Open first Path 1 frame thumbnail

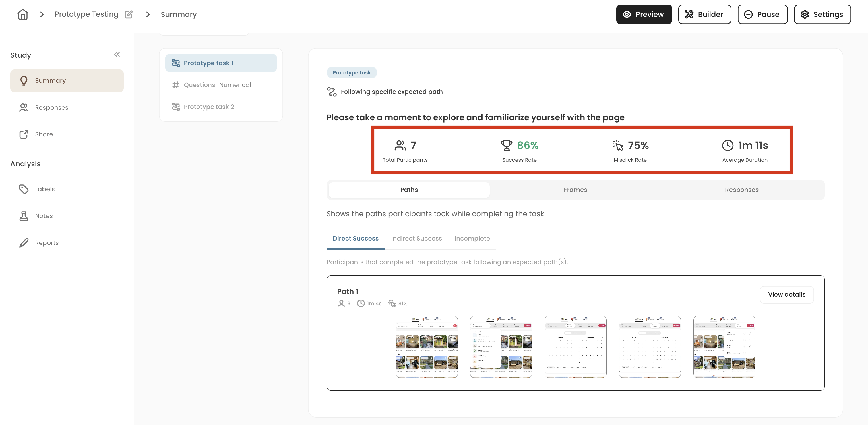(x=427, y=347)
